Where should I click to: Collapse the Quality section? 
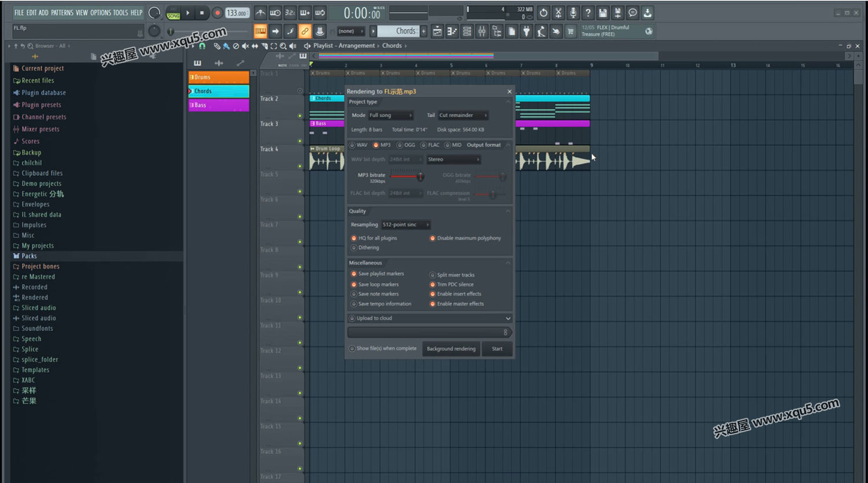508,211
